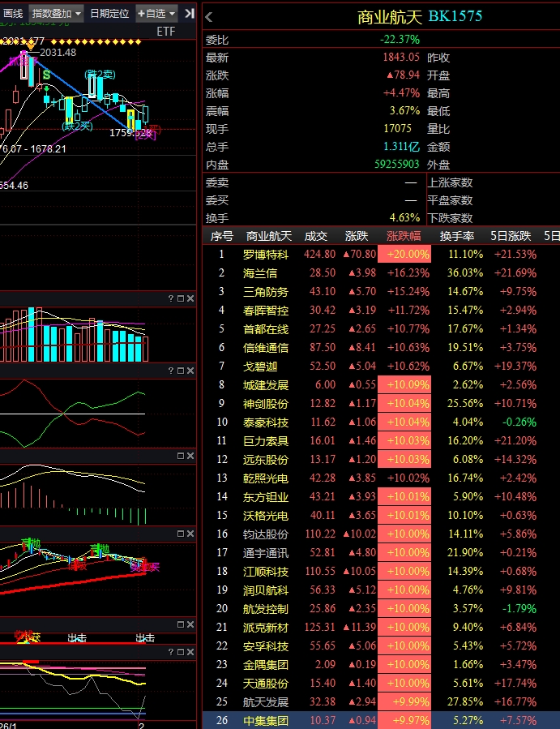
Task: Close the buy-sell signal candlestick sub-panel
Action: (190, 534)
